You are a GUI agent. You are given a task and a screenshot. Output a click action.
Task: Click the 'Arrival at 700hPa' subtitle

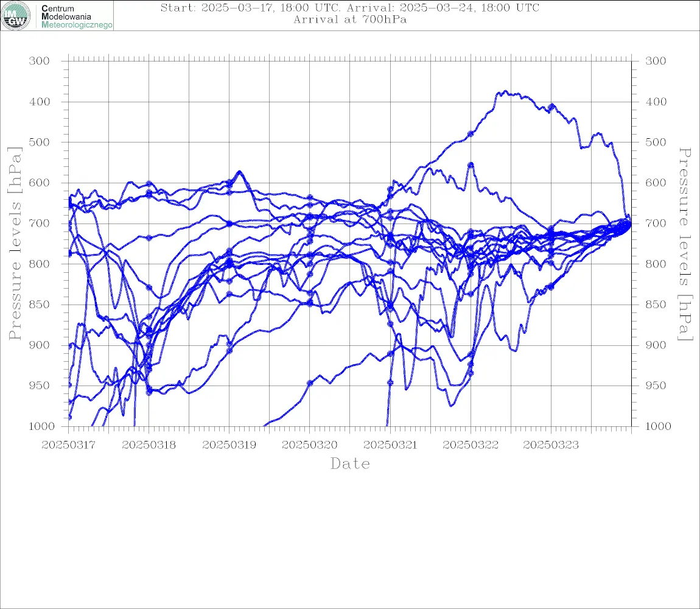coord(350,19)
